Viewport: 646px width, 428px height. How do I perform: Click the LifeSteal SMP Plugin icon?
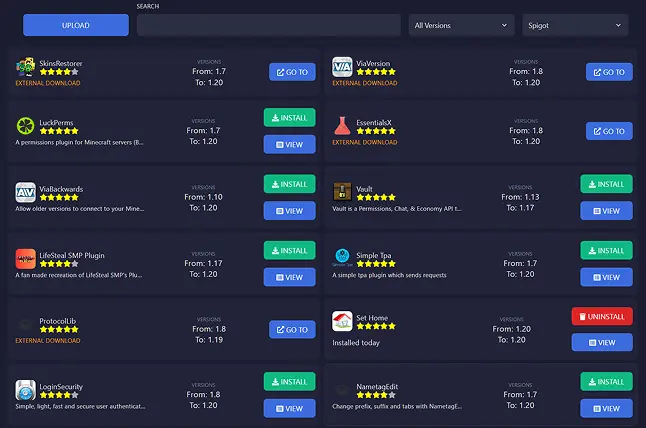point(25,259)
